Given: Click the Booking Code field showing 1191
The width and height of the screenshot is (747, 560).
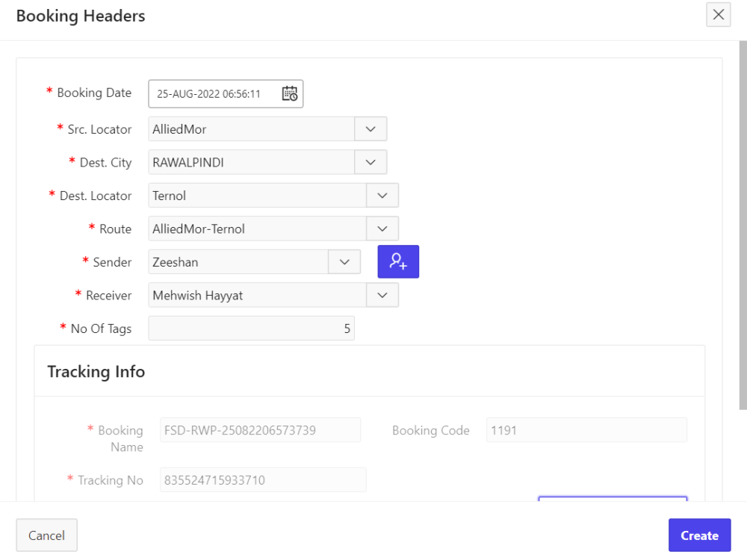Looking at the screenshot, I should 586,430.
